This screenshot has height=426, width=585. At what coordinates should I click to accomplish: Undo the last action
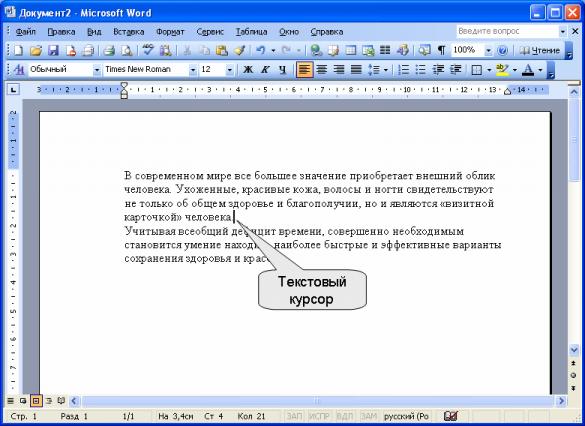click(x=261, y=50)
